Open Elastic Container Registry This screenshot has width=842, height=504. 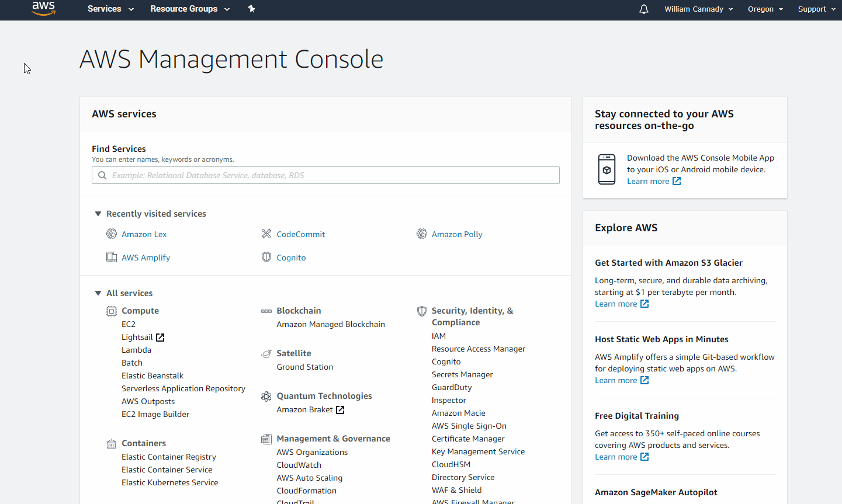(x=169, y=457)
